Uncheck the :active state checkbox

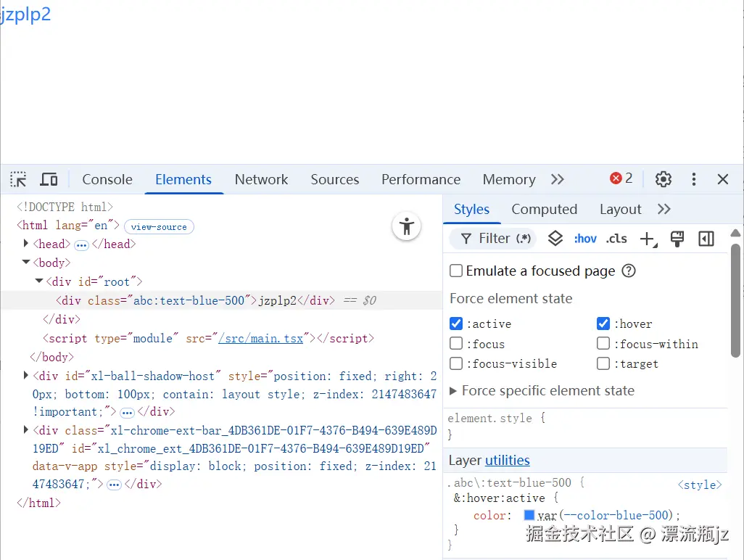[456, 324]
